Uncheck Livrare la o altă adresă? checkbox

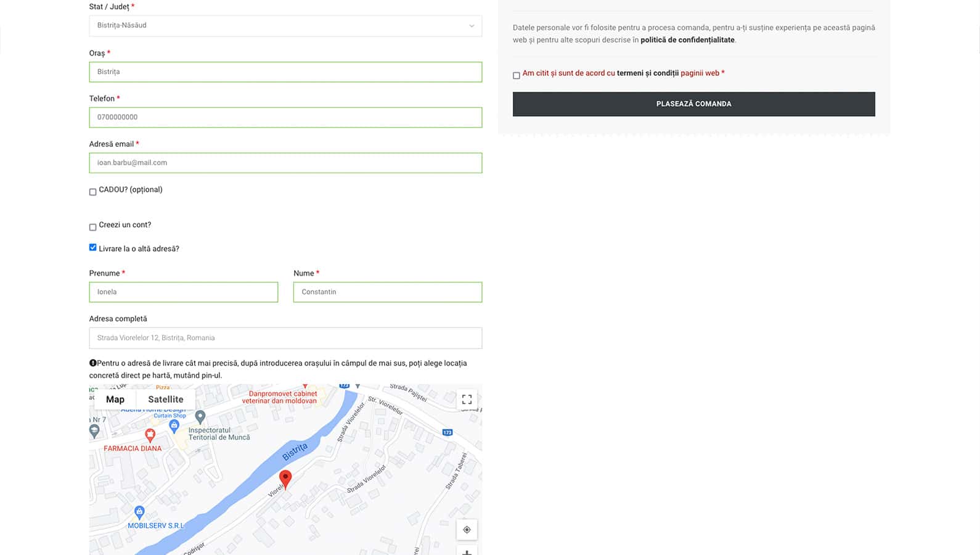click(93, 248)
